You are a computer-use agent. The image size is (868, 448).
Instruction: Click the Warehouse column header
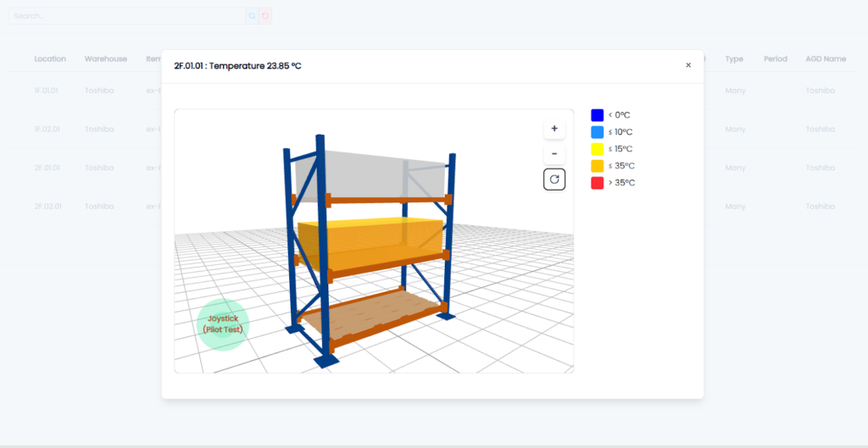[x=105, y=59]
